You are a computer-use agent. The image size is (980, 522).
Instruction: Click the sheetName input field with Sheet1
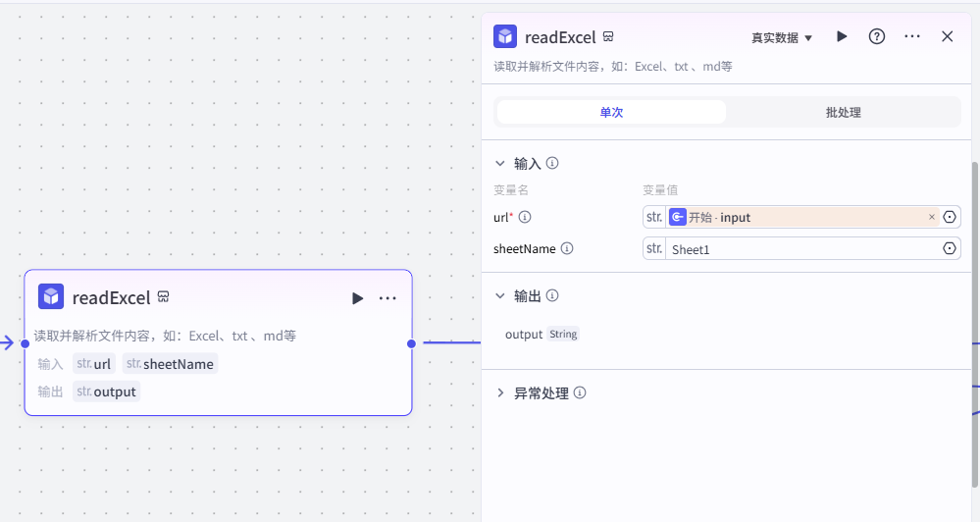coord(799,249)
